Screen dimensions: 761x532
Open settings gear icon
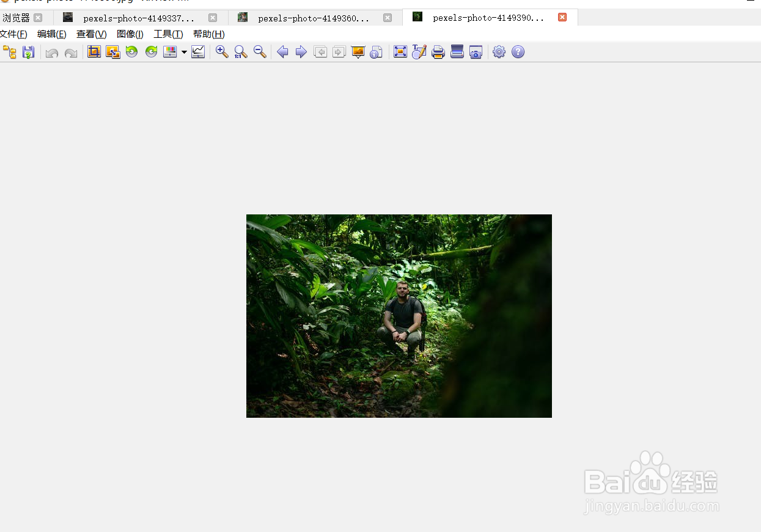tap(499, 52)
